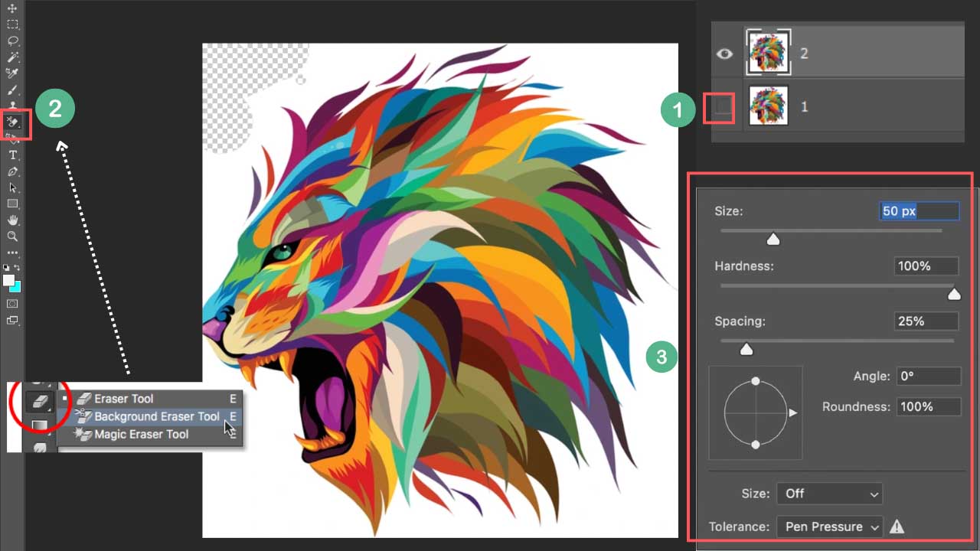The width and height of the screenshot is (980, 551).
Task: Select the Rectangular Marquee tool
Action: [x=13, y=24]
